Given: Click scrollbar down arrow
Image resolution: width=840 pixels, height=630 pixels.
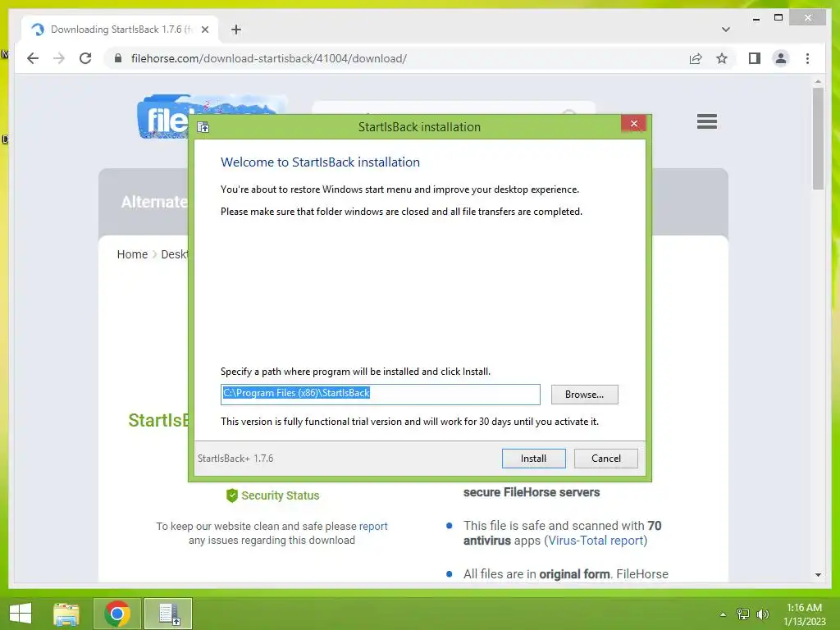Looking at the screenshot, I should click(818, 575).
